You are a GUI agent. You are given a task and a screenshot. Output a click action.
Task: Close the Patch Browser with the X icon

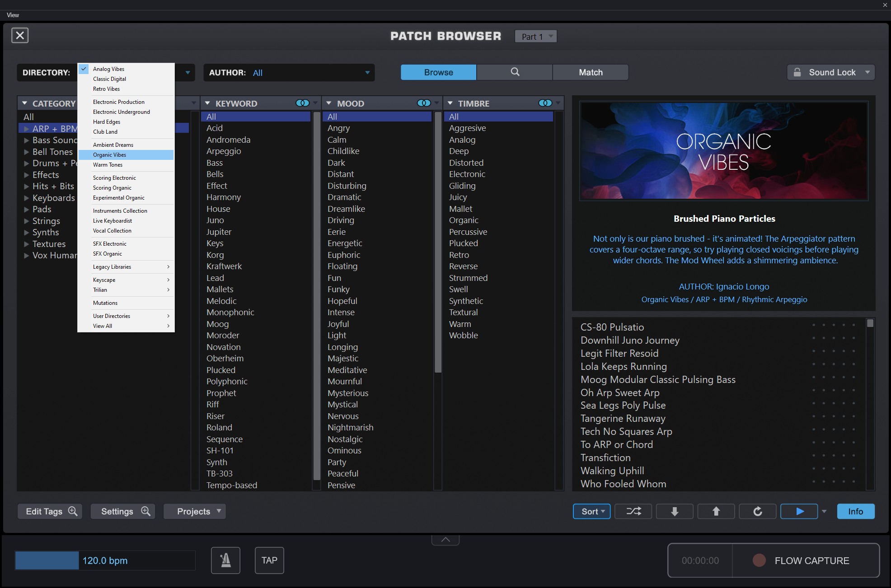click(20, 35)
